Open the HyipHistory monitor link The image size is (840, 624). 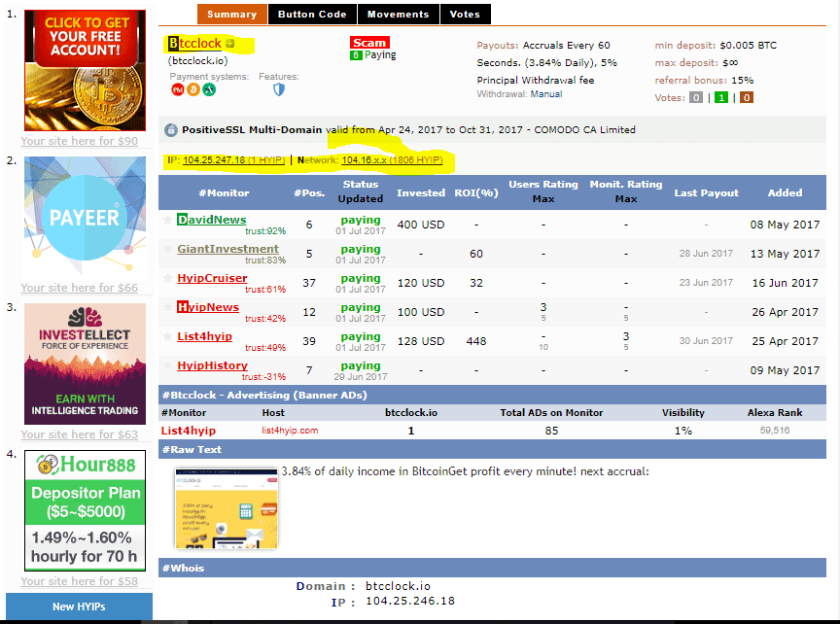point(212,365)
